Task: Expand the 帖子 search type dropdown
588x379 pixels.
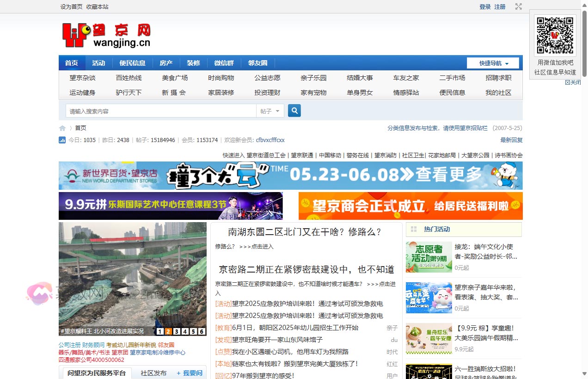Action: 270,111
